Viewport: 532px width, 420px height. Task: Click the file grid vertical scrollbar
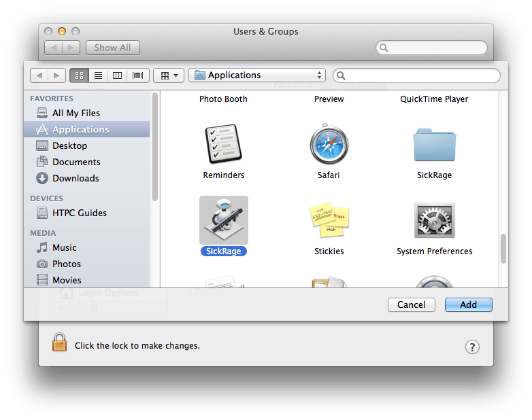click(x=503, y=249)
